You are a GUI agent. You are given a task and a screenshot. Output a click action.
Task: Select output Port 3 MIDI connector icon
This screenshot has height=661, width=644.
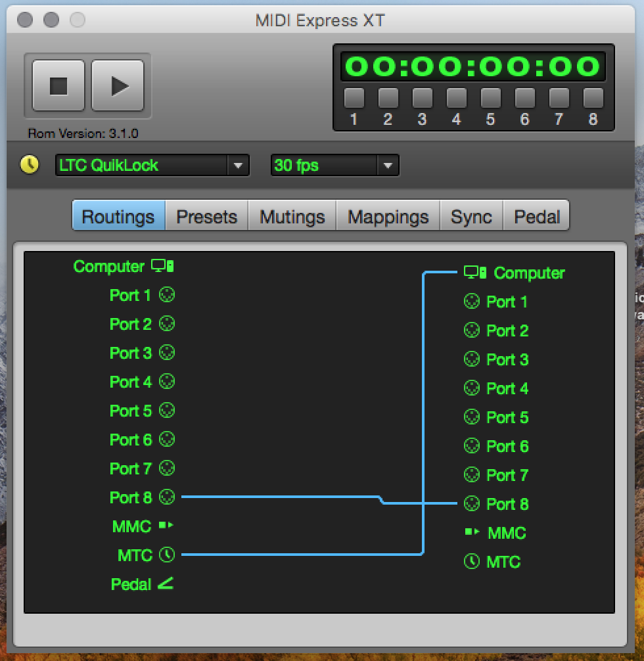[472, 359]
